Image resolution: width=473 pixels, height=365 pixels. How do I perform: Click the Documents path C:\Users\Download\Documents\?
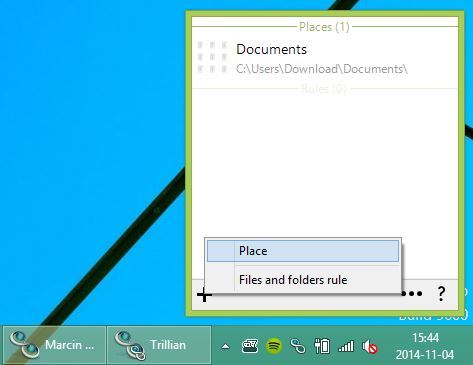(322, 69)
